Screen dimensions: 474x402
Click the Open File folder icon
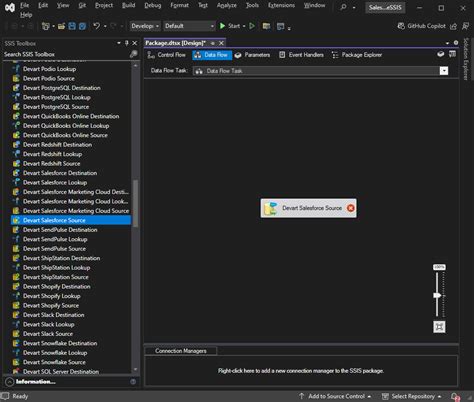pos(61,26)
